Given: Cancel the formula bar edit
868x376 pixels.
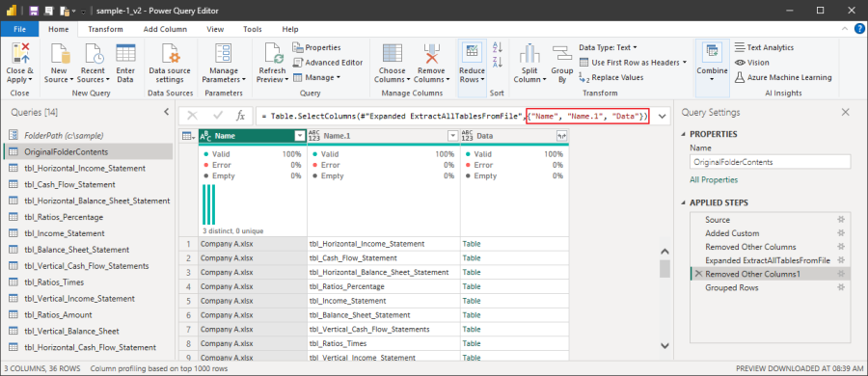Looking at the screenshot, I should click(192, 115).
